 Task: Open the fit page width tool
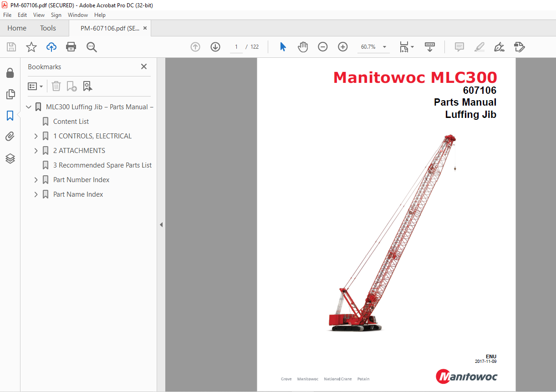[404, 47]
